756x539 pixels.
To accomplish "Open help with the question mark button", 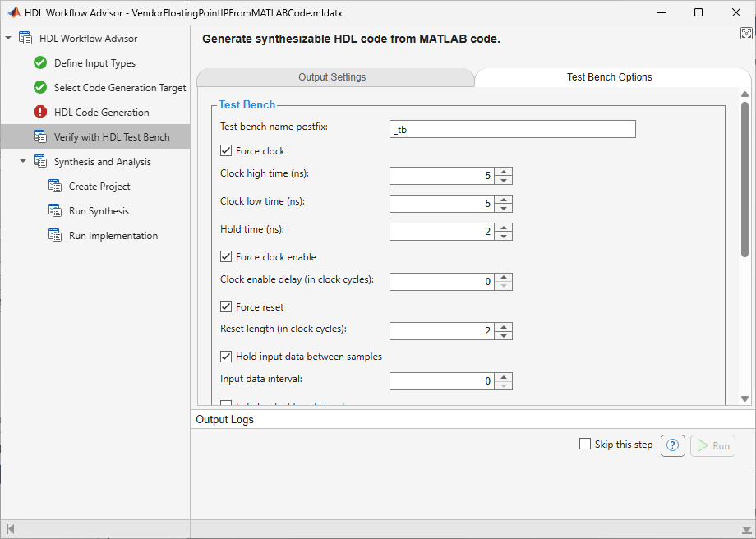I will pyautogui.click(x=672, y=445).
